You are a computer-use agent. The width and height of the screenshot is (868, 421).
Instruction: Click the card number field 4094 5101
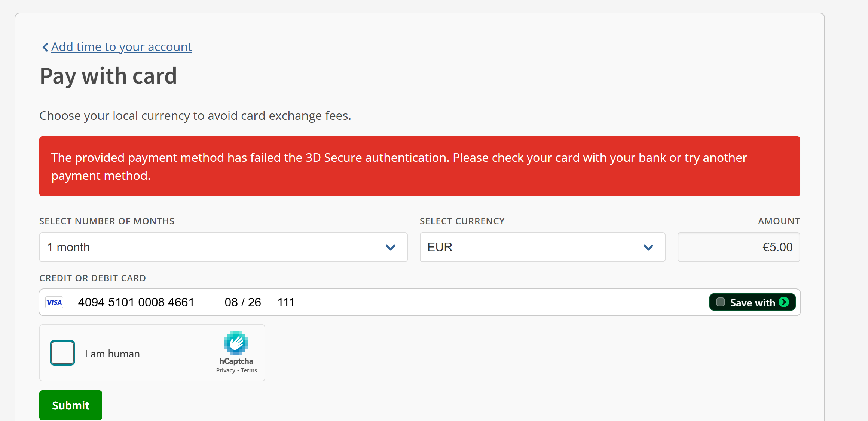(136, 302)
